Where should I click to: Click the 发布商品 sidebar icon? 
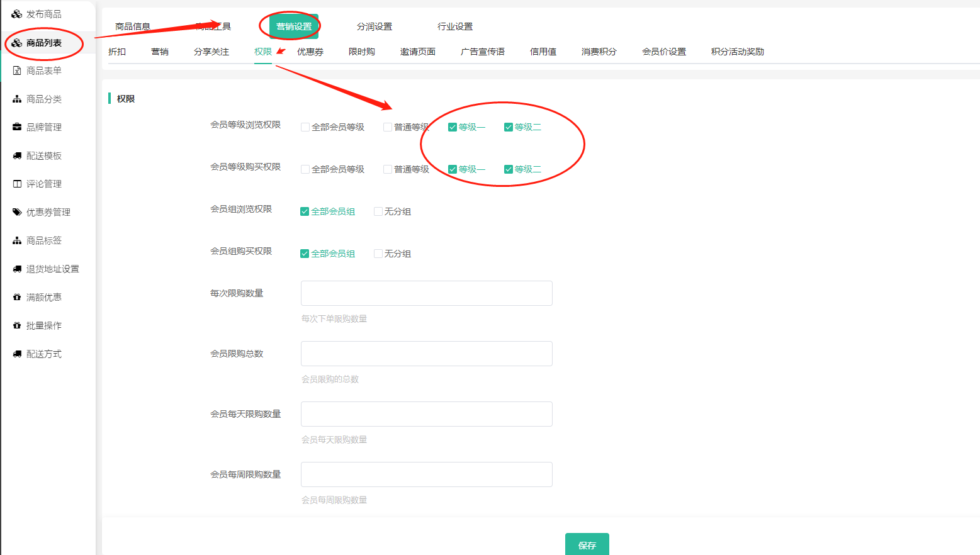(17, 14)
